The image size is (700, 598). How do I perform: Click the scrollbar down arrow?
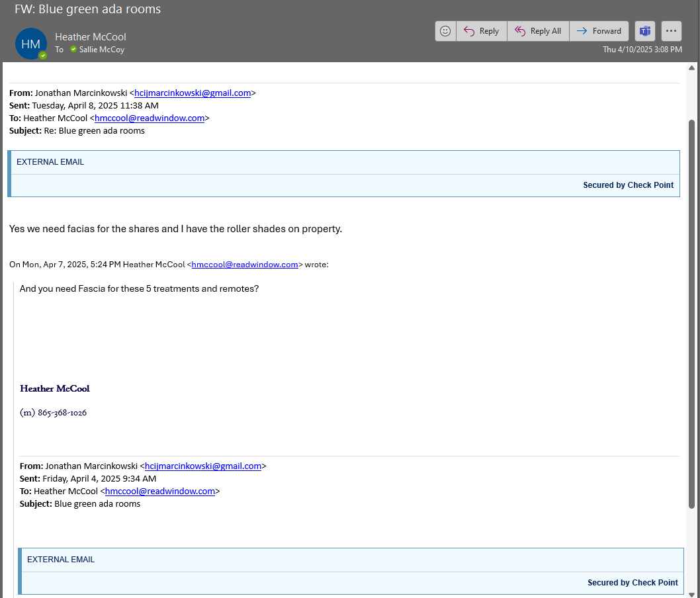692,592
